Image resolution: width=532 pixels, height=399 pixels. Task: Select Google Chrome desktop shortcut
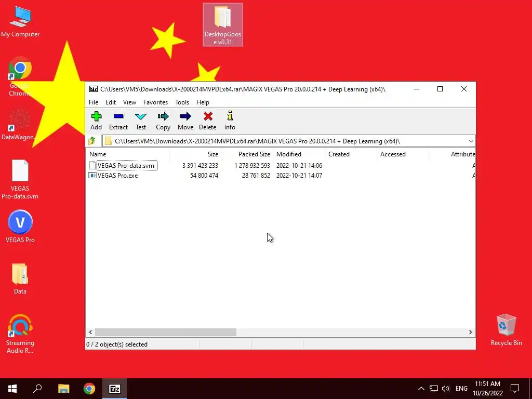tap(20, 77)
